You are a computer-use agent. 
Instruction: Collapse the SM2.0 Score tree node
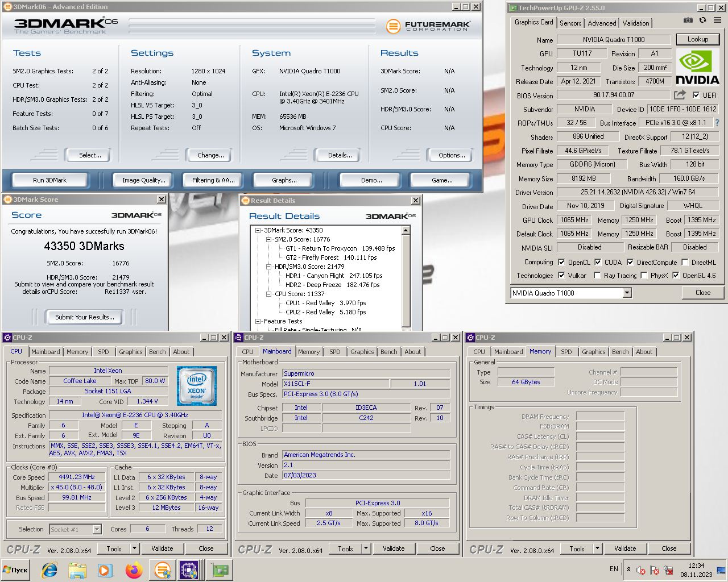pyautogui.click(x=269, y=239)
